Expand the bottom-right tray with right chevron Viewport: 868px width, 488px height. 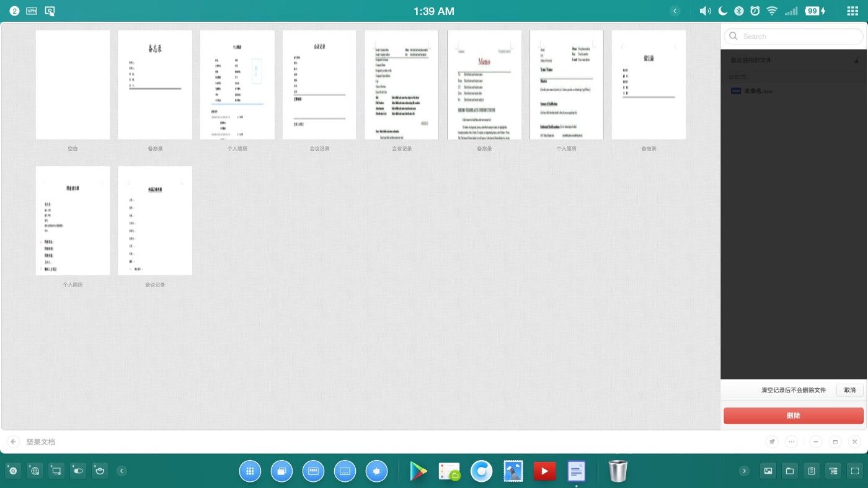(x=744, y=471)
